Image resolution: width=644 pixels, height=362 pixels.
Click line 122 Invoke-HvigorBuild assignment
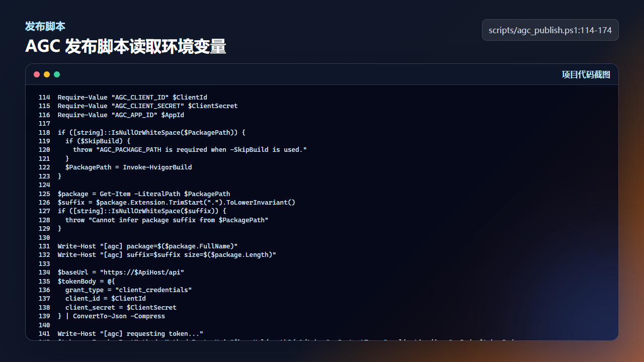click(128, 167)
